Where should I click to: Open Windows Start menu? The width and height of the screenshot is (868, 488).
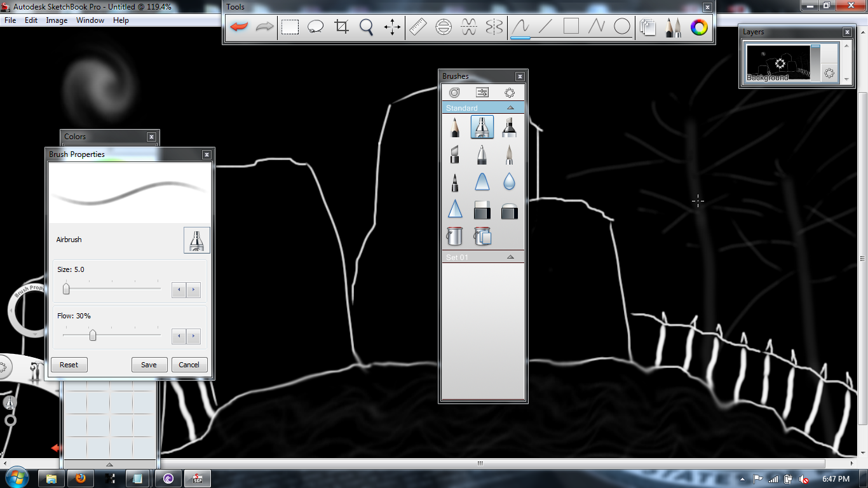point(16,478)
